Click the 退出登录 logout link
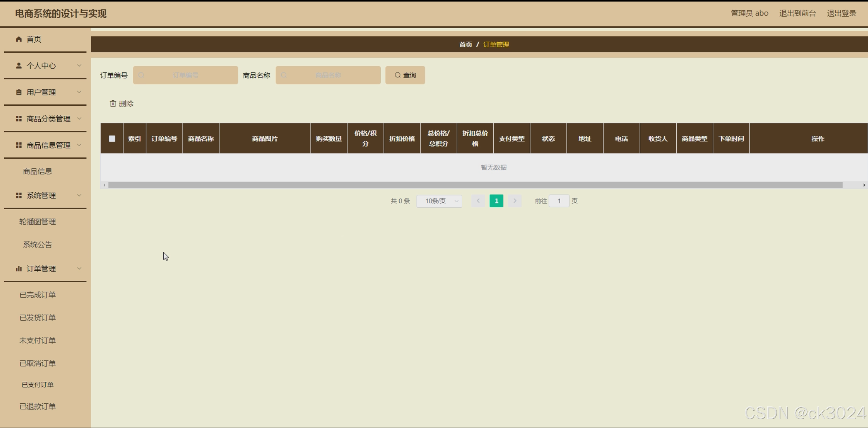 point(841,13)
